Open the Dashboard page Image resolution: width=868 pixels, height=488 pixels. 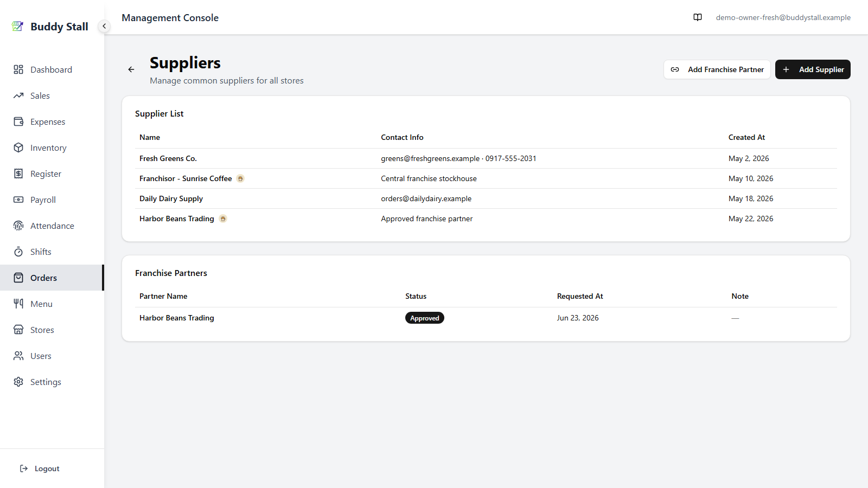(x=52, y=69)
